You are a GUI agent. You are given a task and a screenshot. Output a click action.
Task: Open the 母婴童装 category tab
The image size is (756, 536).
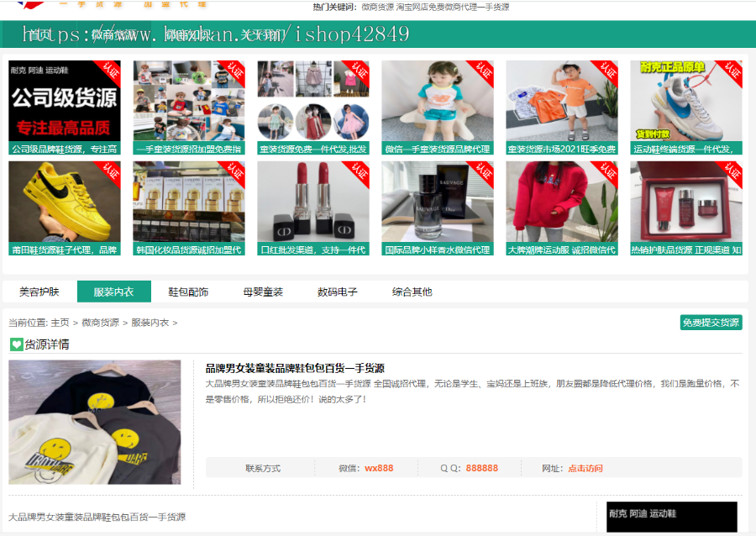(x=263, y=292)
